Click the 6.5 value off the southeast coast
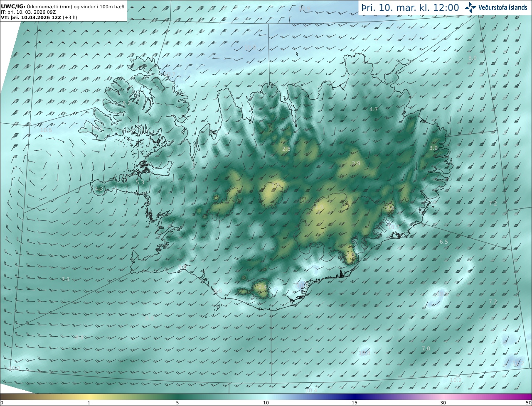This screenshot has height=406, width=532. tap(444, 242)
